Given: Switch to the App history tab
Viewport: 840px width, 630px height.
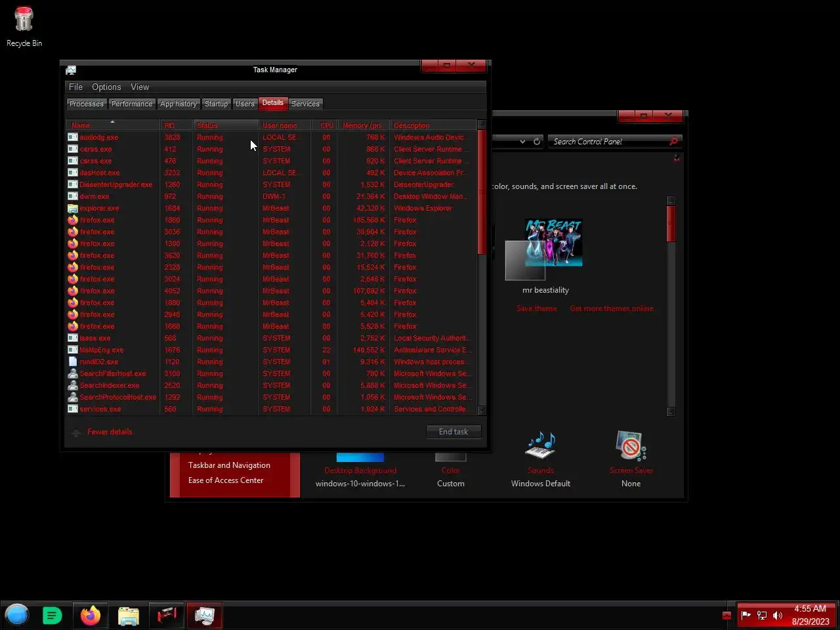Looking at the screenshot, I should coord(178,104).
